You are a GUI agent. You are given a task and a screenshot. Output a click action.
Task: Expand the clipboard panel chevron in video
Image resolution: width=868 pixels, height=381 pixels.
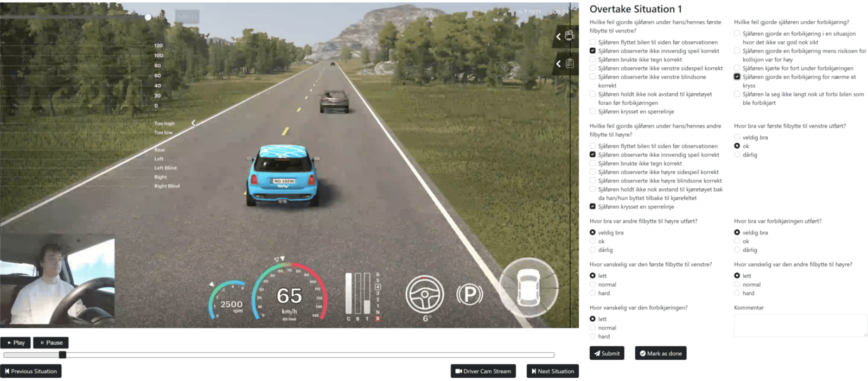click(x=558, y=64)
